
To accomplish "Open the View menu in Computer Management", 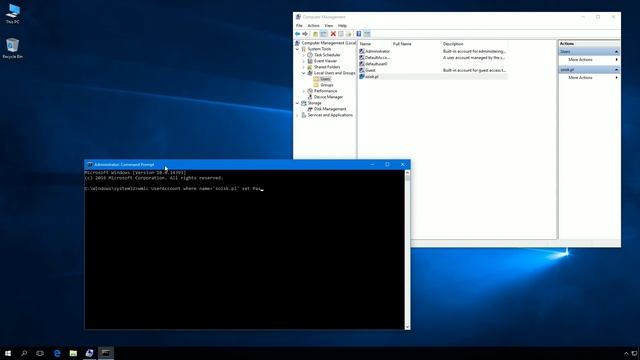I will (x=329, y=26).
